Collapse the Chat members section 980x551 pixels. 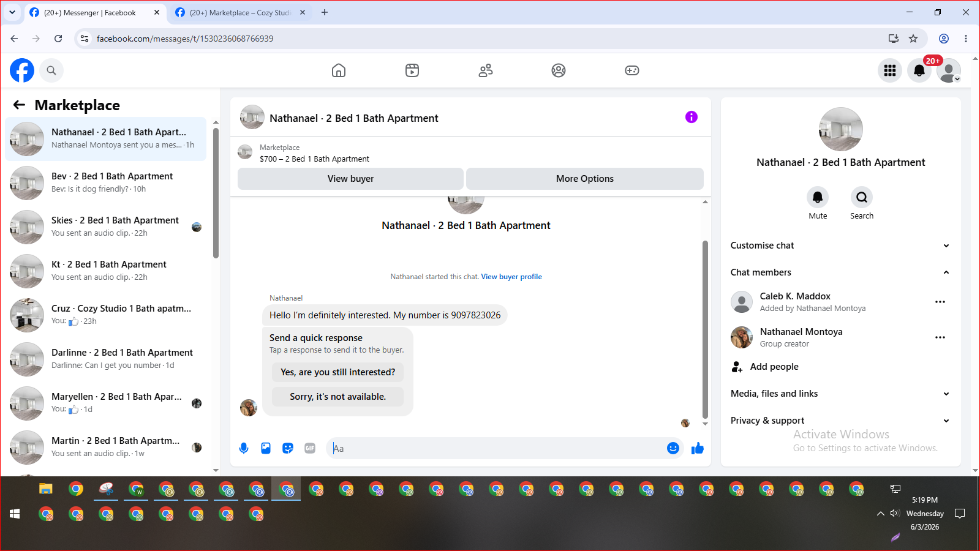(841, 272)
